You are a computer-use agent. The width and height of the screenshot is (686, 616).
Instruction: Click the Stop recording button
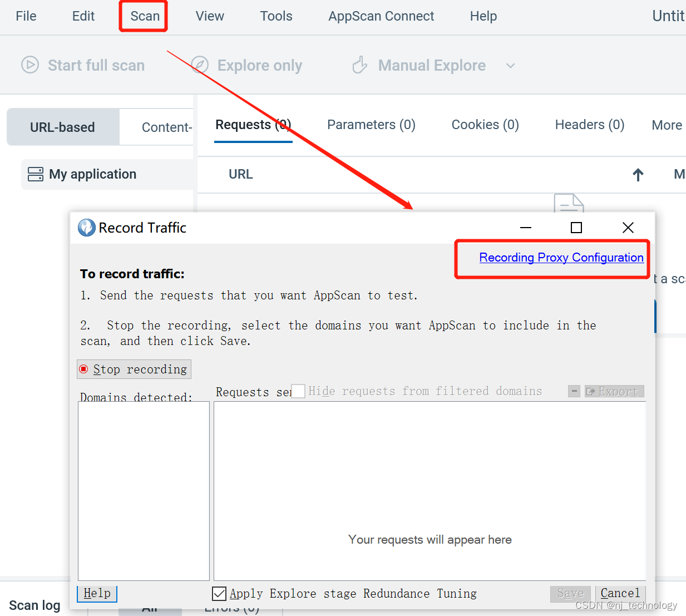click(x=134, y=369)
